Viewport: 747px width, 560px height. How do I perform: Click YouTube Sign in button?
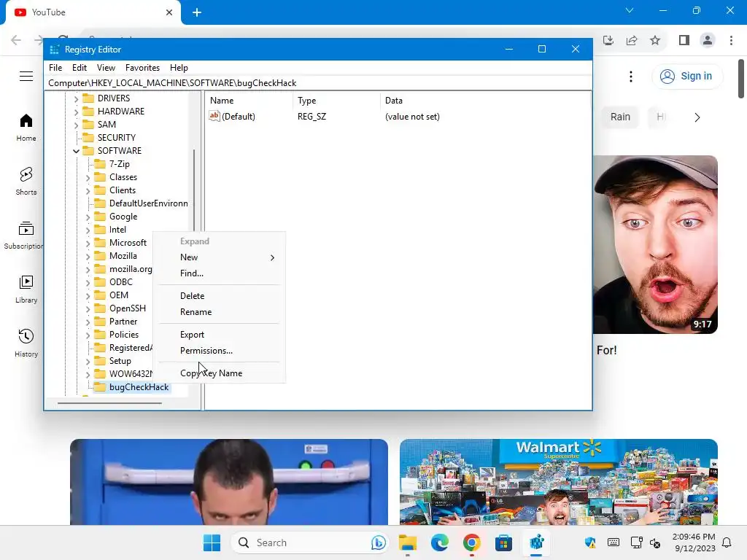point(687,76)
